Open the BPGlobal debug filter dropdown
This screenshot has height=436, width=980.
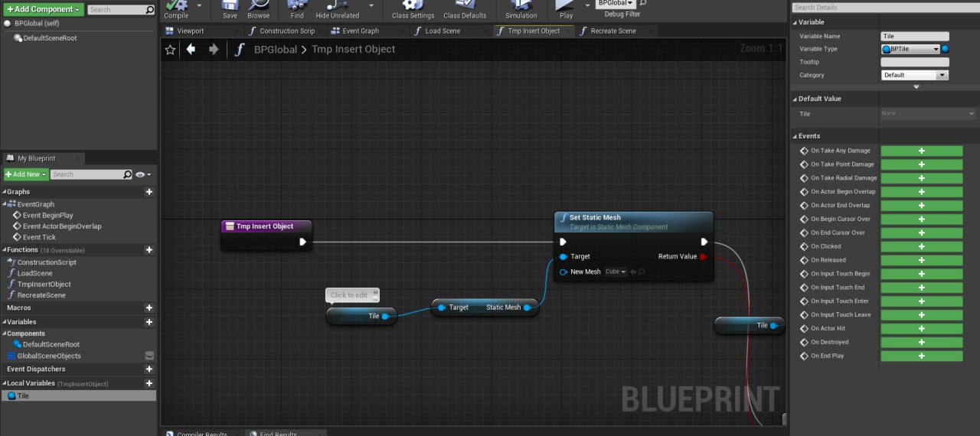coord(616,4)
